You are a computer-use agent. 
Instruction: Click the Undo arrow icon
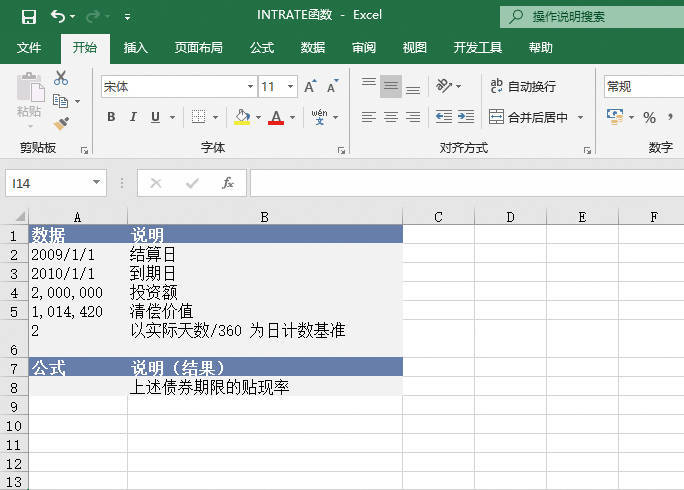tap(58, 16)
